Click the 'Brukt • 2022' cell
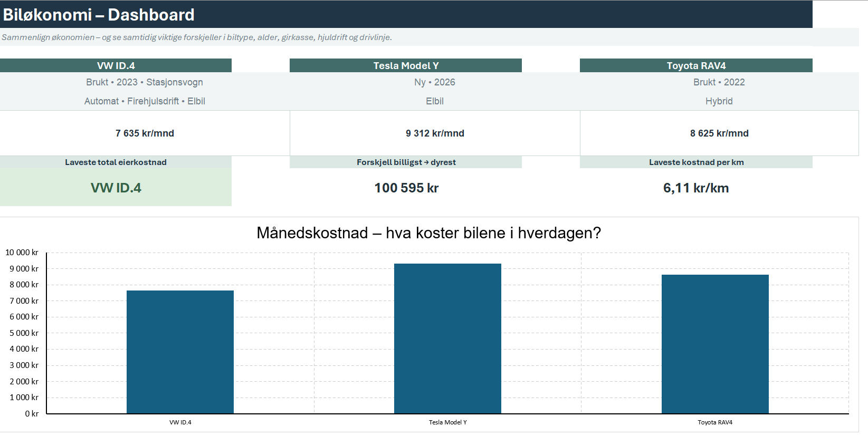This screenshot has width=868, height=436. [719, 82]
